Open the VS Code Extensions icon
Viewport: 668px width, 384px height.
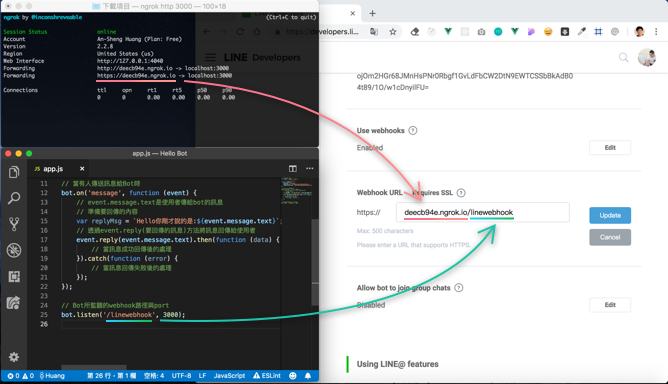[x=14, y=277]
